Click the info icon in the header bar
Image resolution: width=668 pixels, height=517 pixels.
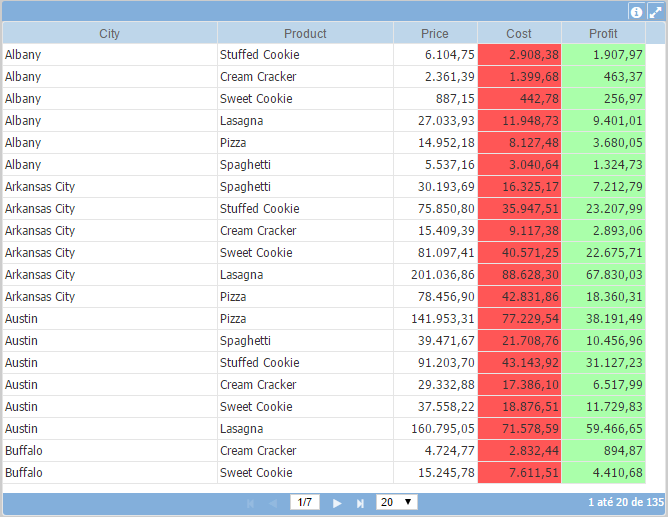click(x=636, y=12)
